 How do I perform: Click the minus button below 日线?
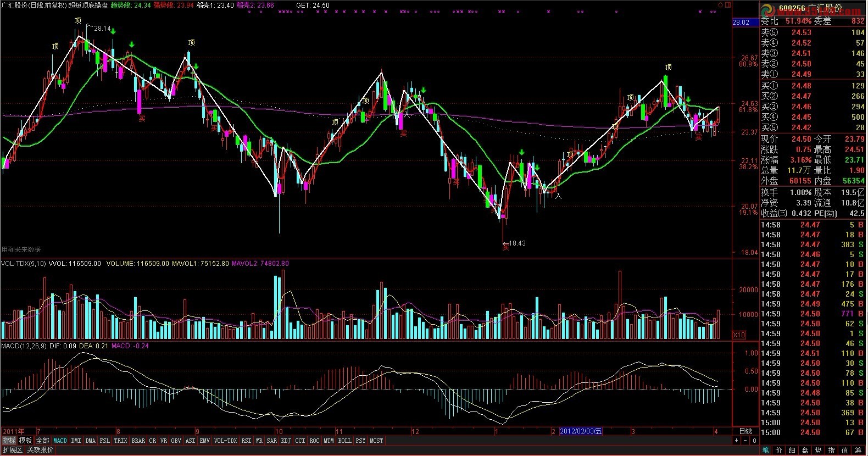745,441
